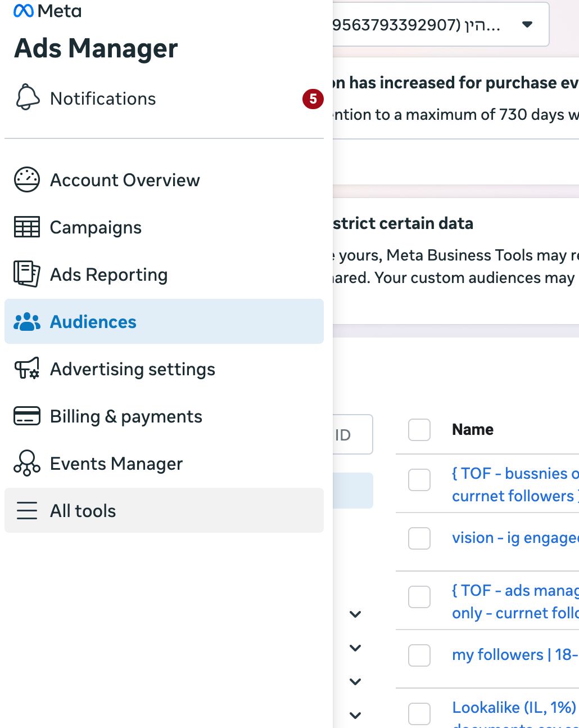Check the 'TOF - ads manag' row
The height and width of the screenshot is (728, 579).
[419, 597]
